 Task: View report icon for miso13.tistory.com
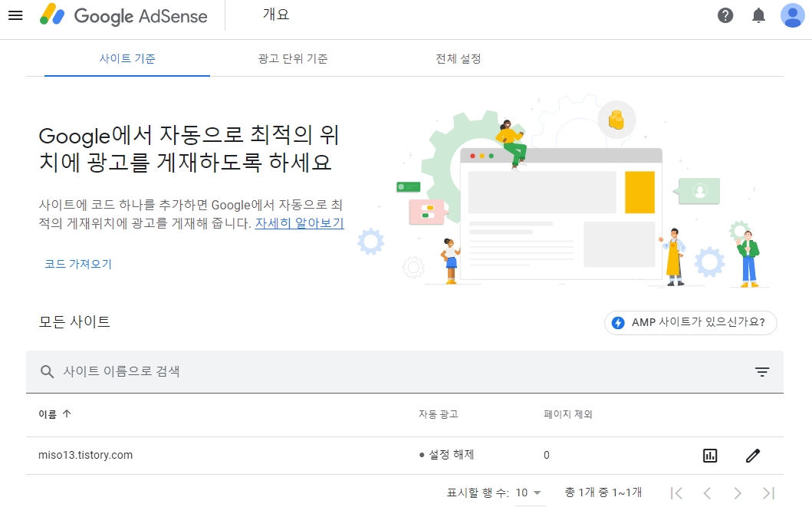(710, 456)
